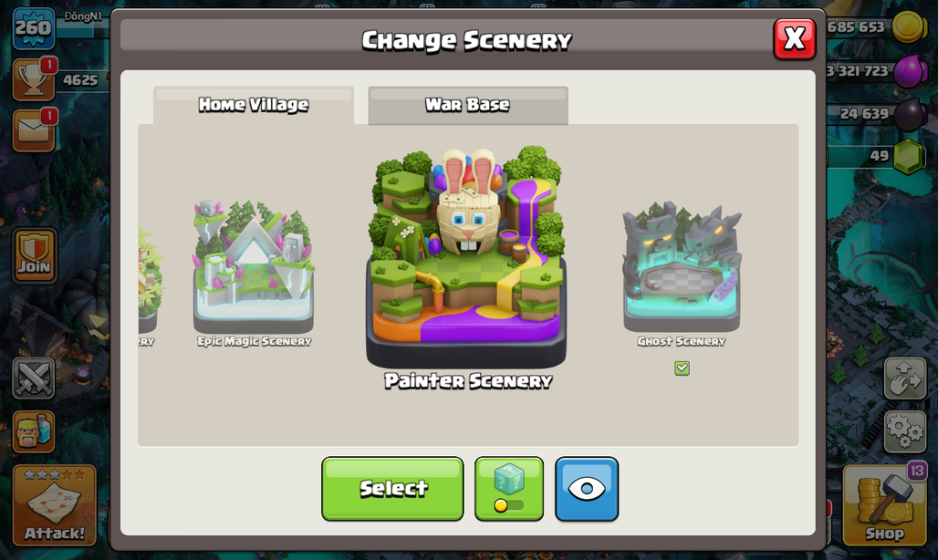Click the level 260 experience badge
The width and height of the screenshot is (938, 560).
(34, 28)
